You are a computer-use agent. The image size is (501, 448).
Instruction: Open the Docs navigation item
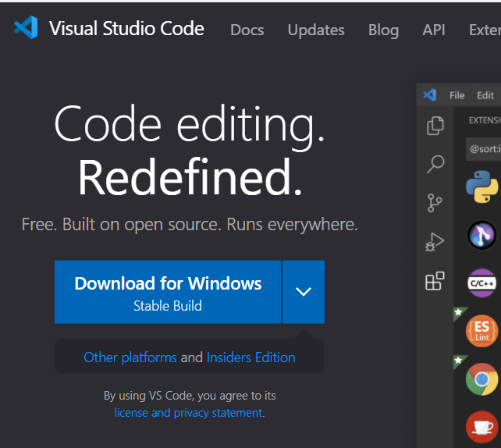(x=247, y=30)
